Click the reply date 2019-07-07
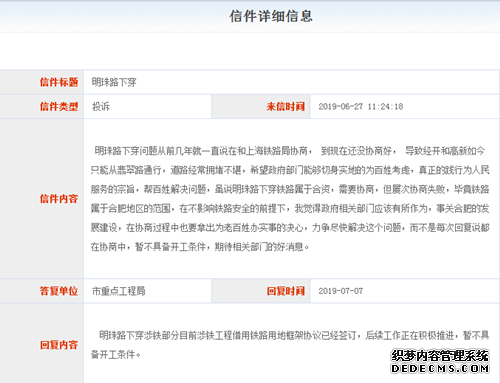 coord(341,291)
